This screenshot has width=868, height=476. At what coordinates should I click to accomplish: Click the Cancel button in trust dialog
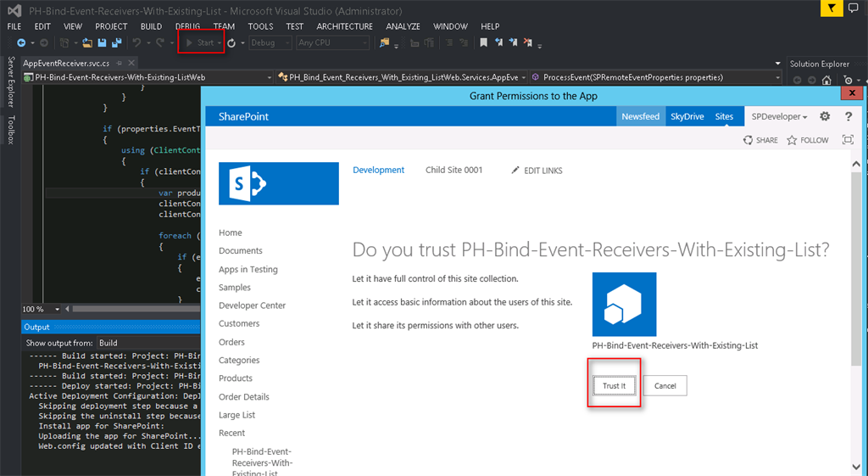665,386
